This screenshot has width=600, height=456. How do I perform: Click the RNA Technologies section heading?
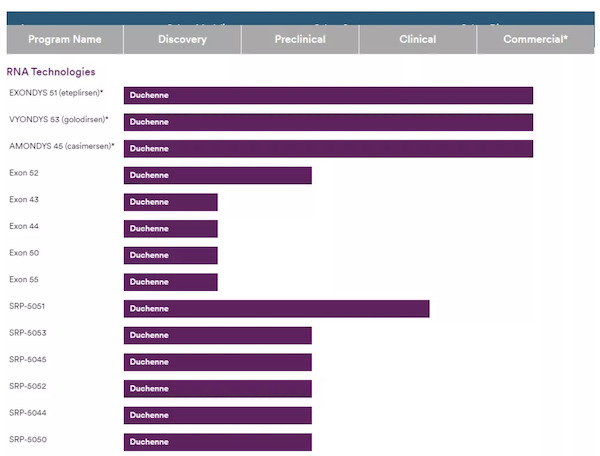pyautogui.click(x=51, y=72)
